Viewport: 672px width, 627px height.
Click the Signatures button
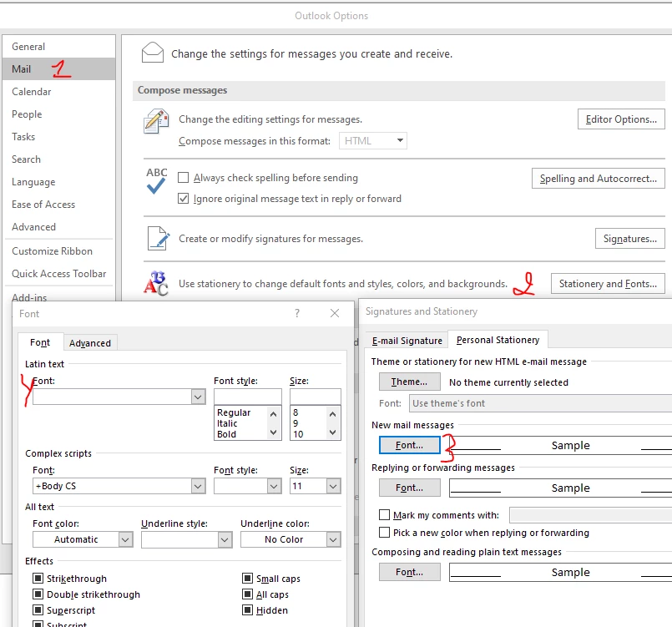pos(630,238)
